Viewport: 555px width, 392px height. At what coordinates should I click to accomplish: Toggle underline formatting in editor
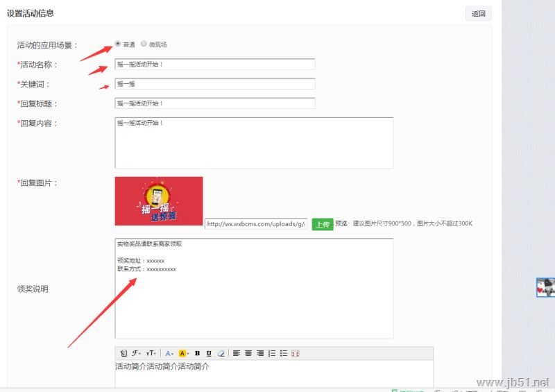click(x=209, y=353)
